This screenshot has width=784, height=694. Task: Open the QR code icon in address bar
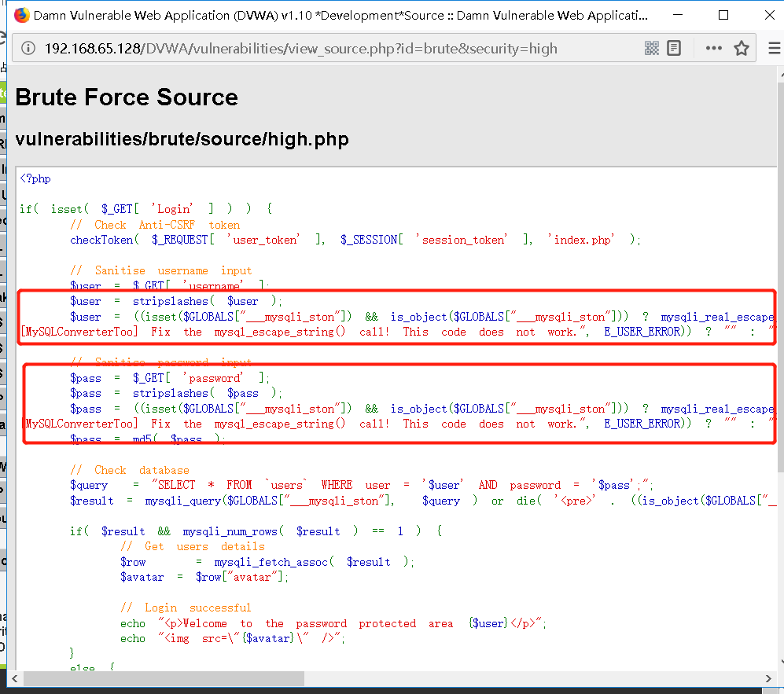pos(652,49)
